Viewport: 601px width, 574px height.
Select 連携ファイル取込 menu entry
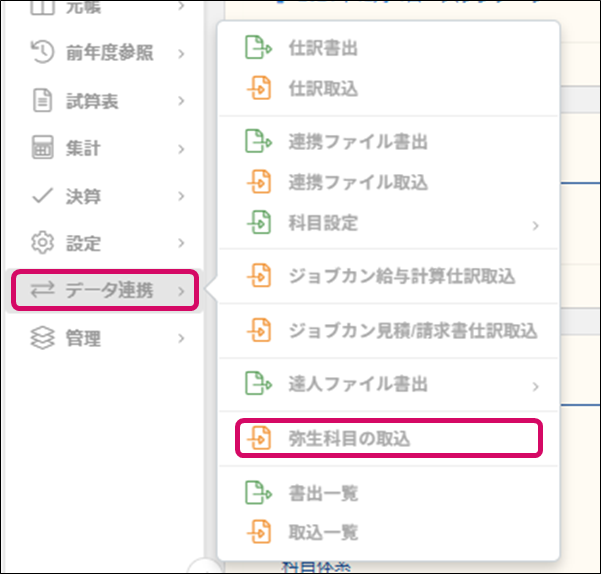pyautogui.click(x=358, y=182)
